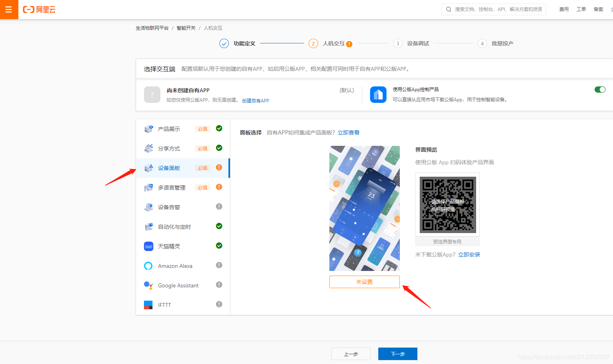Screen dimensions: 613x364
Task: Click the orange warning icon next to 人机交互
Action: pyautogui.click(x=349, y=44)
